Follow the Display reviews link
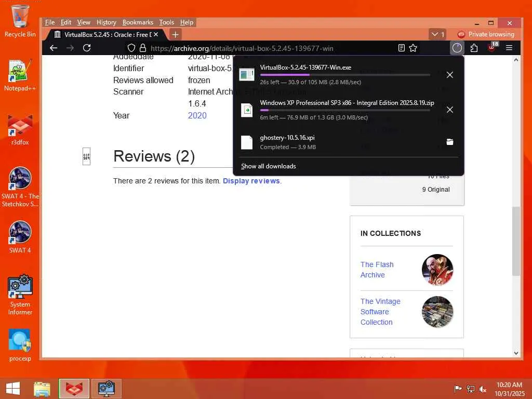The width and height of the screenshot is (532, 399). (251, 181)
